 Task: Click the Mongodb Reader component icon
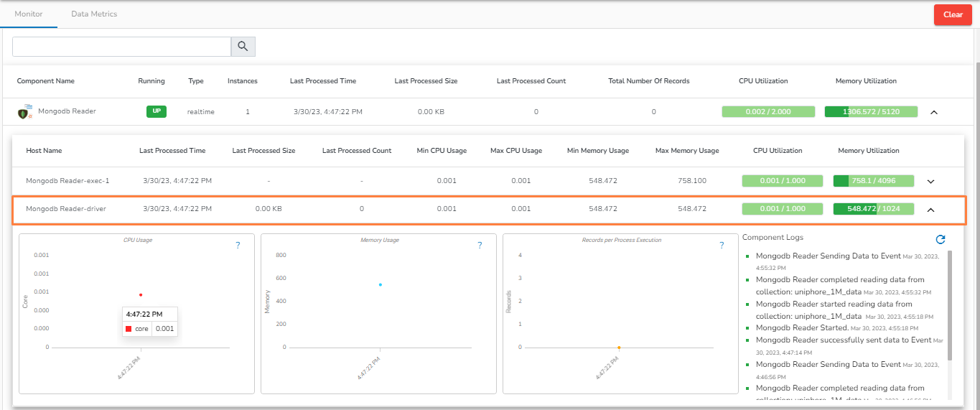(25, 112)
